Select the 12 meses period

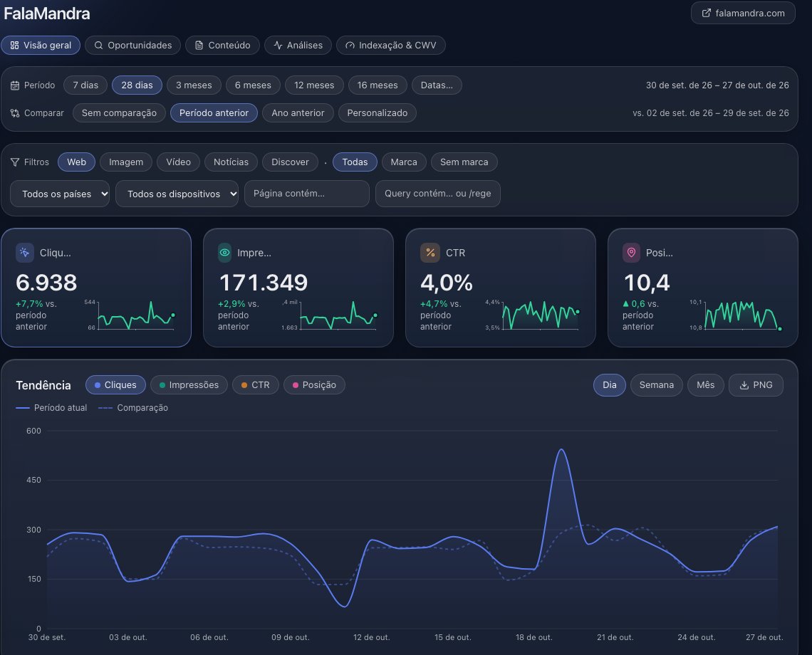pyautogui.click(x=314, y=85)
